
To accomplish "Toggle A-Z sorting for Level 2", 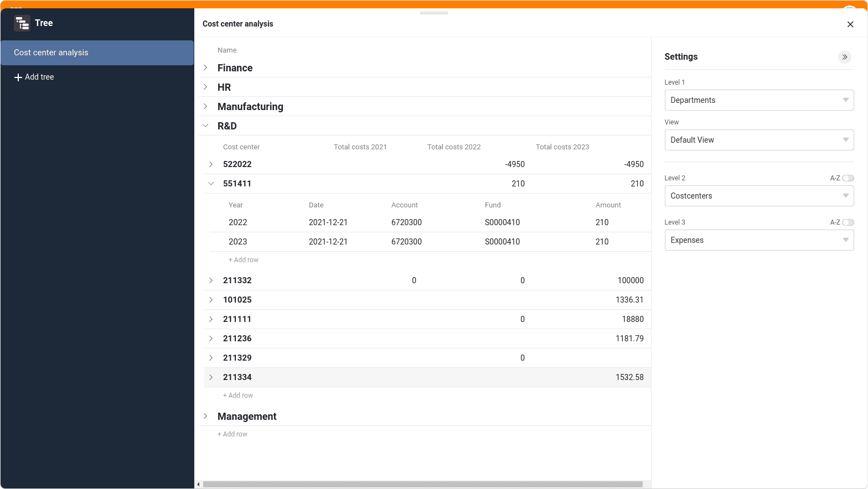I will point(848,178).
